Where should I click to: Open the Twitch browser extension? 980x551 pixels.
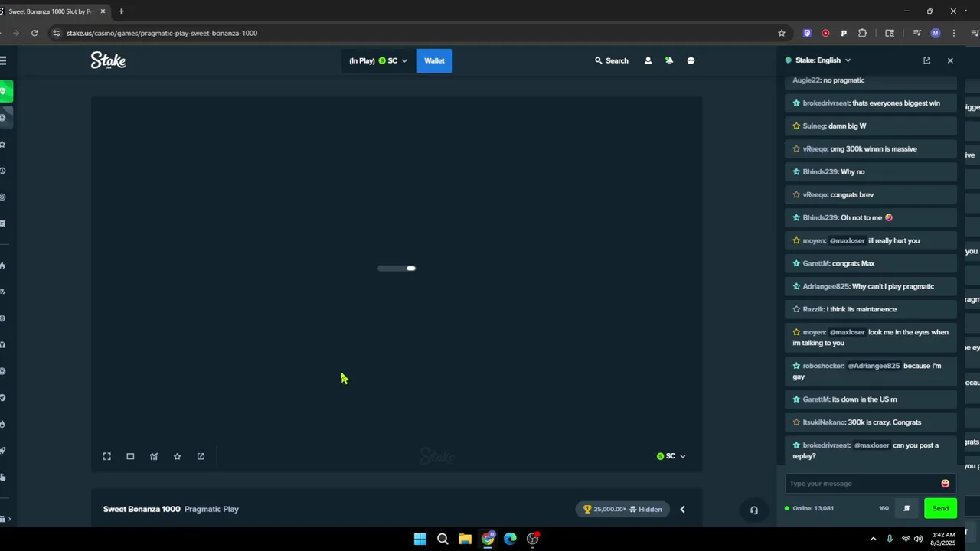[x=807, y=33]
